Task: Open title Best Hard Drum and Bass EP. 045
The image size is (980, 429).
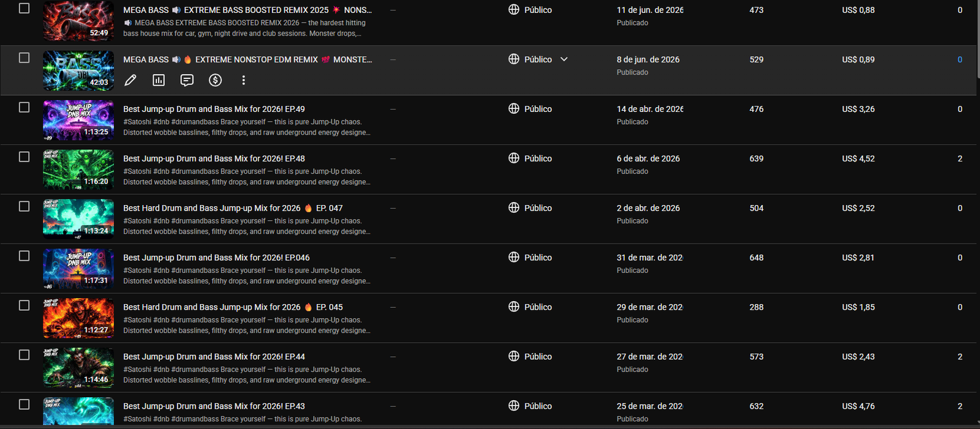Action: coord(233,307)
